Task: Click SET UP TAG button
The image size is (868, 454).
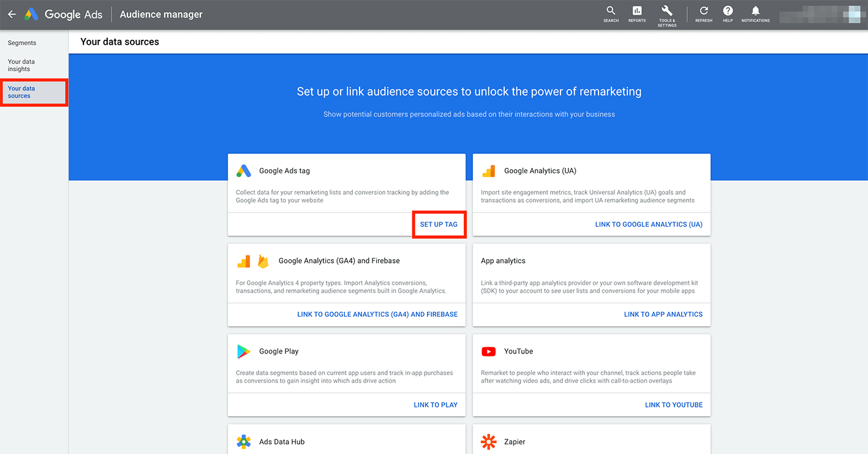Action: [x=439, y=224]
